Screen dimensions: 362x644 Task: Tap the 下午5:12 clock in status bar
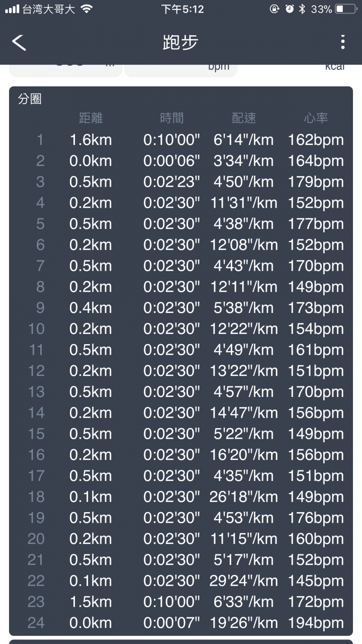tap(183, 9)
